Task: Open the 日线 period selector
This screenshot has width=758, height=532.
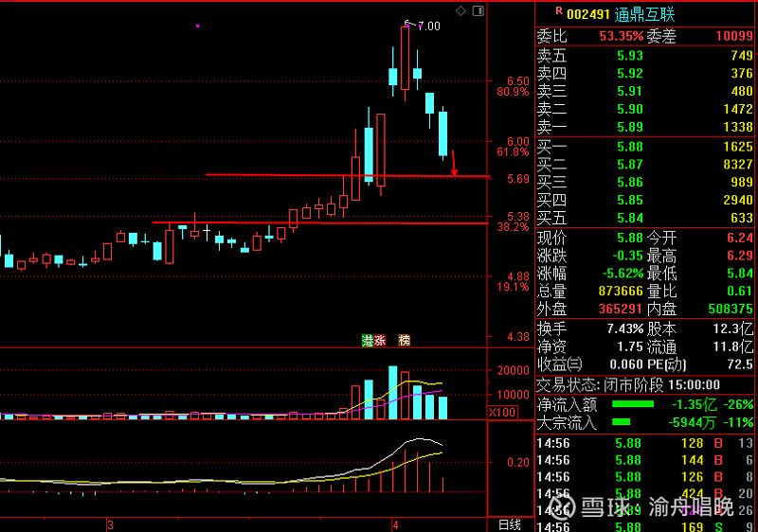Action: (x=510, y=525)
